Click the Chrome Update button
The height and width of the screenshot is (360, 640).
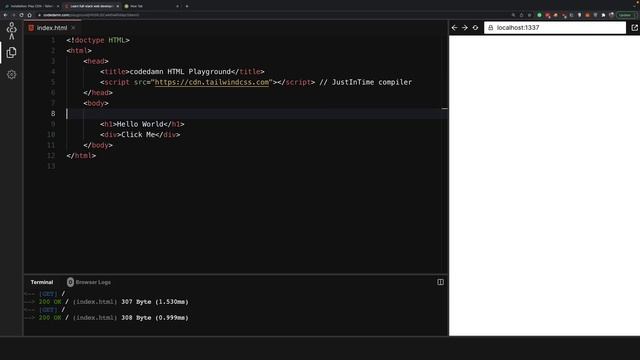point(625,15)
